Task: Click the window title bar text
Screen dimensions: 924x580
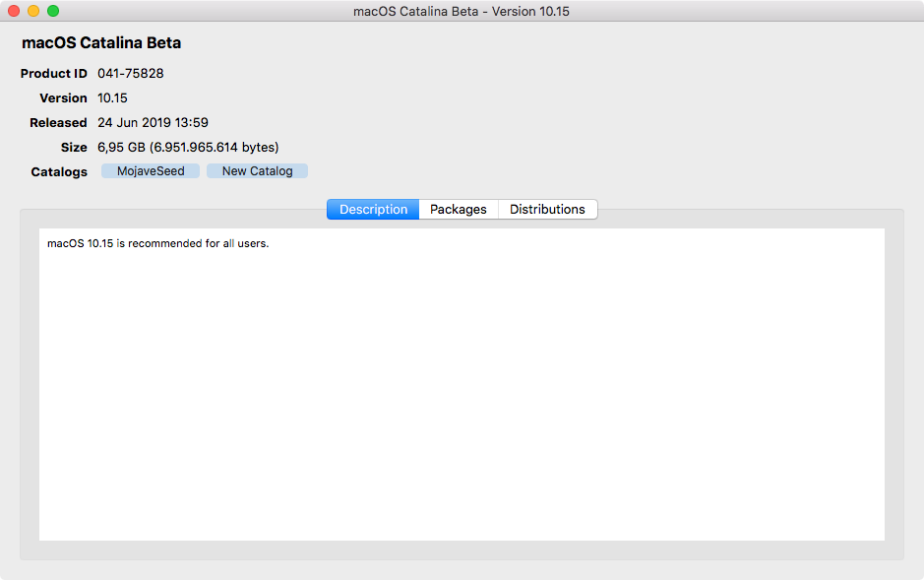Action: (x=462, y=11)
